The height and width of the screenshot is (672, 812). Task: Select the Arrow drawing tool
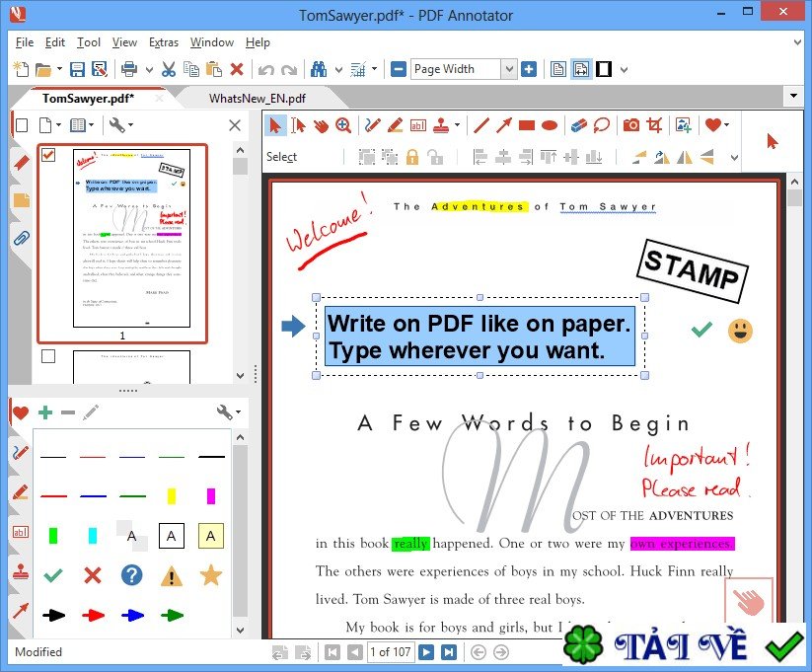tap(504, 125)
